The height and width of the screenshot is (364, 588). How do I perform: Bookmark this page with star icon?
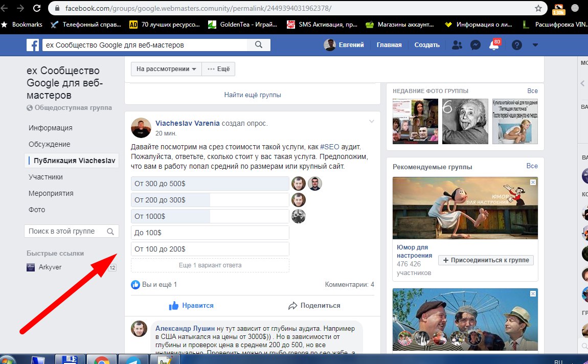pos(538,8)
